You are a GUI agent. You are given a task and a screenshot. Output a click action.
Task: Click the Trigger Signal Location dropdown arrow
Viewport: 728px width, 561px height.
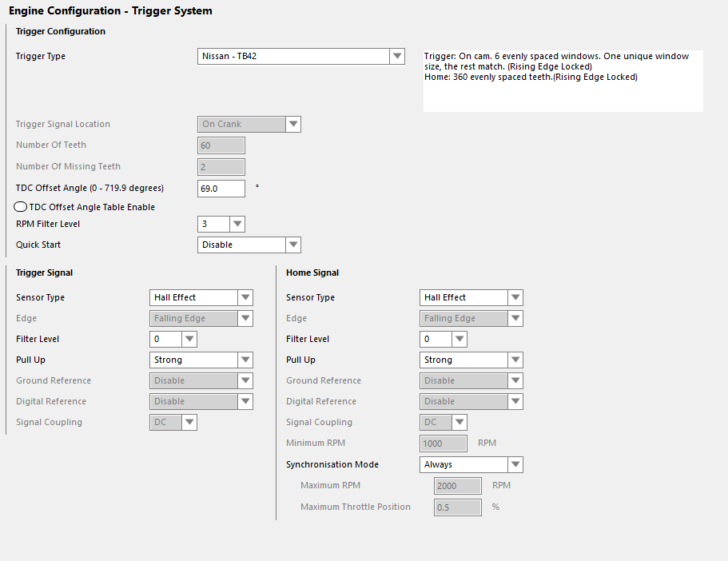click(x=293, y=124)
